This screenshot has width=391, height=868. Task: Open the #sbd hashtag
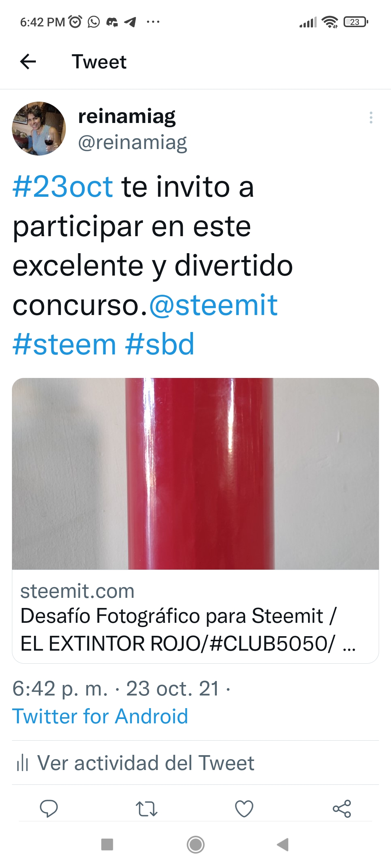coord(160,344)
